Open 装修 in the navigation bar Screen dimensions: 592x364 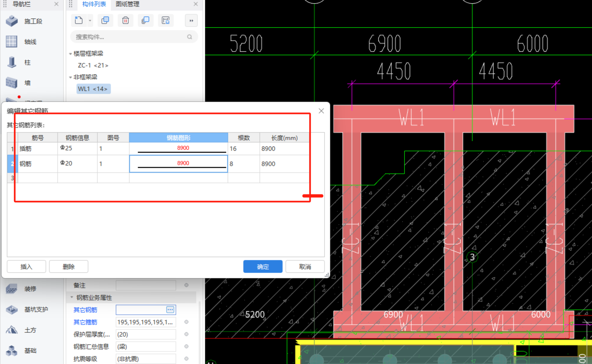tap(22, 289)
